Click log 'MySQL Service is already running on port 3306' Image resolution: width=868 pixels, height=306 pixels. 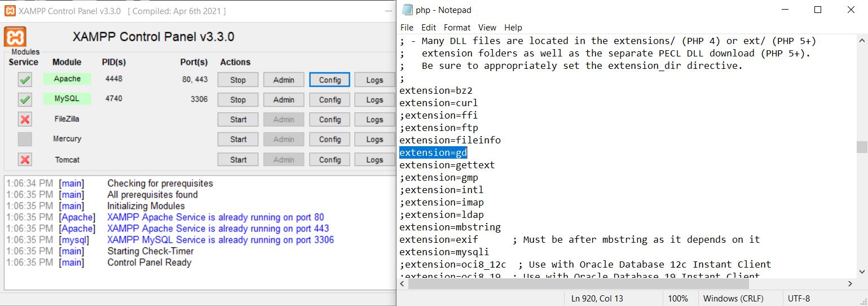coord(221,240)
